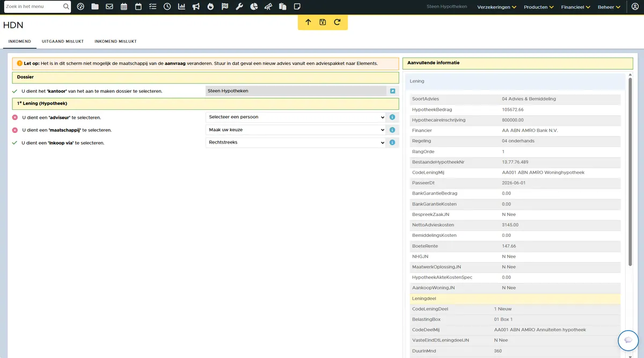Screen dimensions: 644x358
Task: Open the folder icon in top bar
Action: (x=95, y=7)
